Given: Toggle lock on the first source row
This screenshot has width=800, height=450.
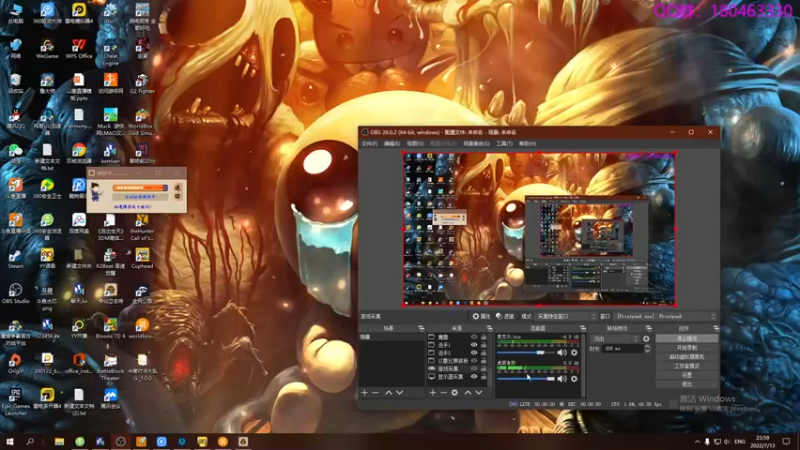Looking at the screenshot, I should (x=483, y=337).
